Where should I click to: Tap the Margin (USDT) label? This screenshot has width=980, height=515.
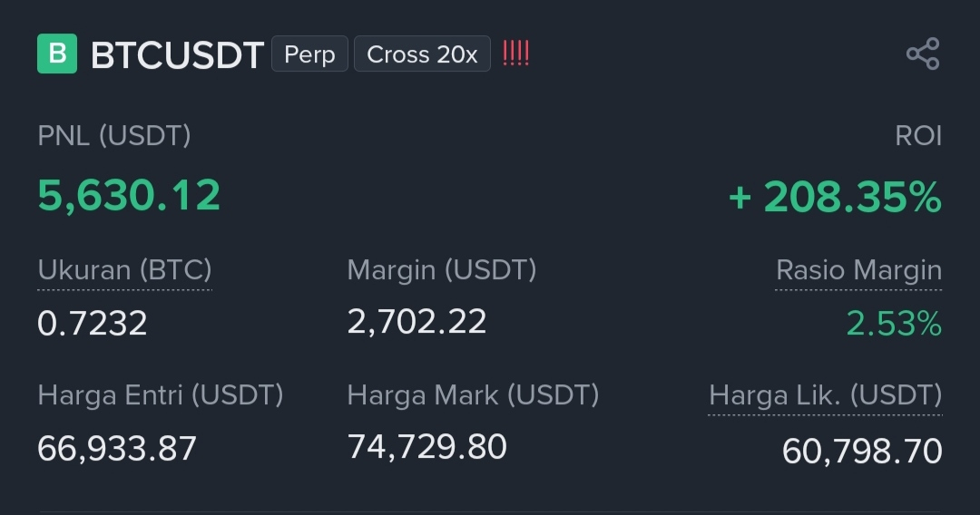tap(442, 270)
